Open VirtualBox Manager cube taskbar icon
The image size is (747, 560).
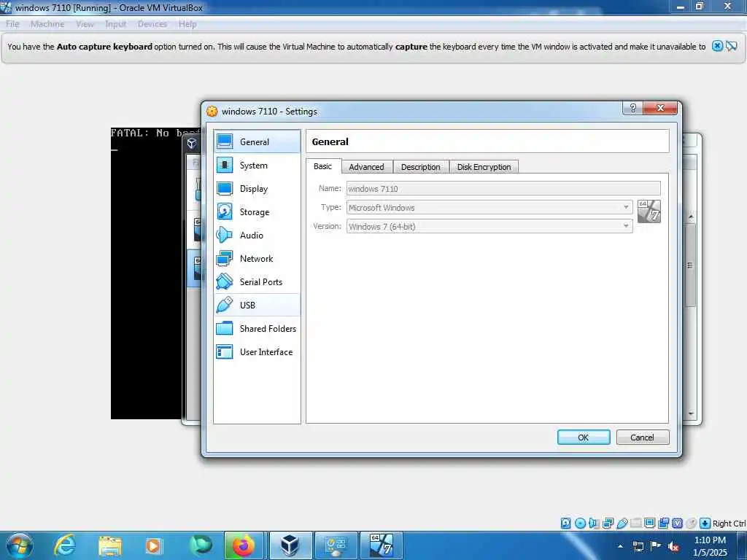[289, 545]
